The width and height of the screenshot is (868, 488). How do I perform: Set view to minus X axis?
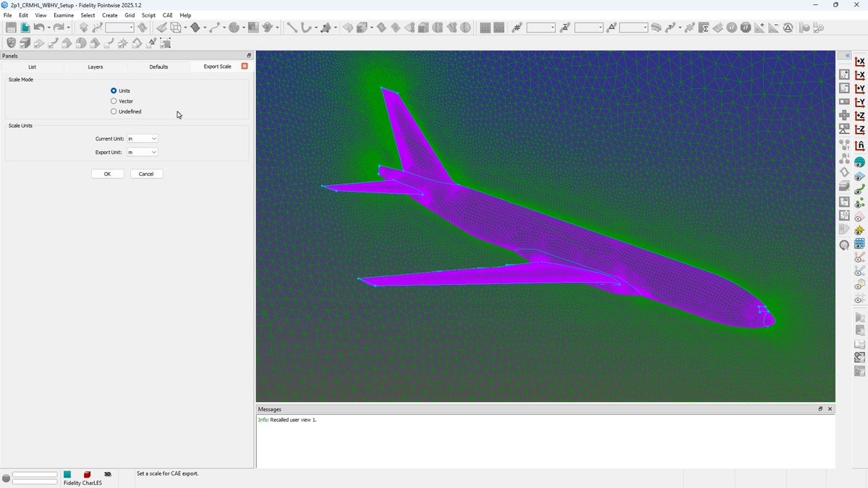point(859,75)
